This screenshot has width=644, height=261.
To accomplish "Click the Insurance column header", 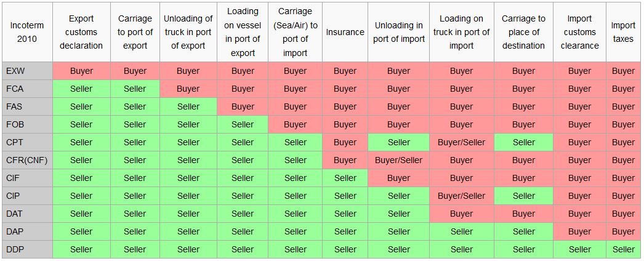I will click(x=345, y=32).
